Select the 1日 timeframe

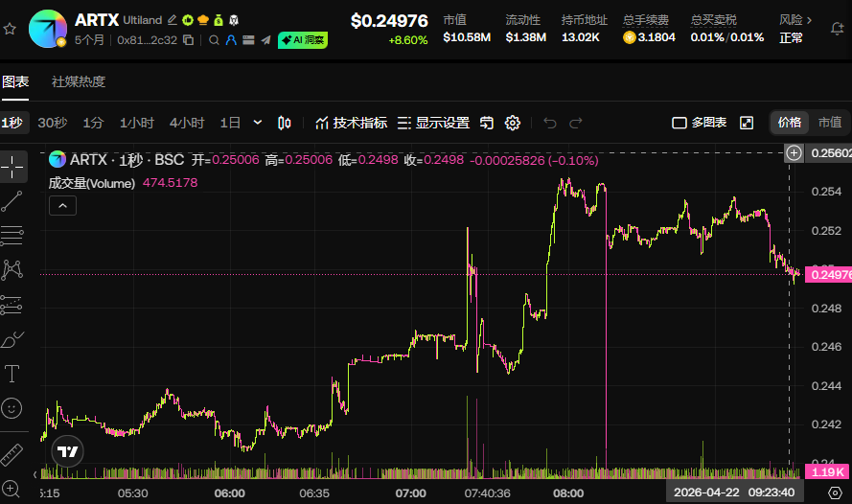pos(230,123)
